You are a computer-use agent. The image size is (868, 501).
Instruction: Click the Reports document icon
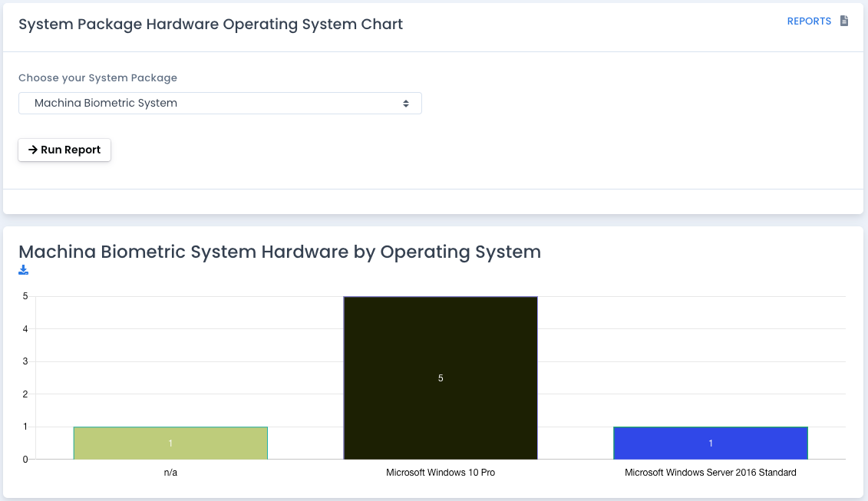coord(844,21)
